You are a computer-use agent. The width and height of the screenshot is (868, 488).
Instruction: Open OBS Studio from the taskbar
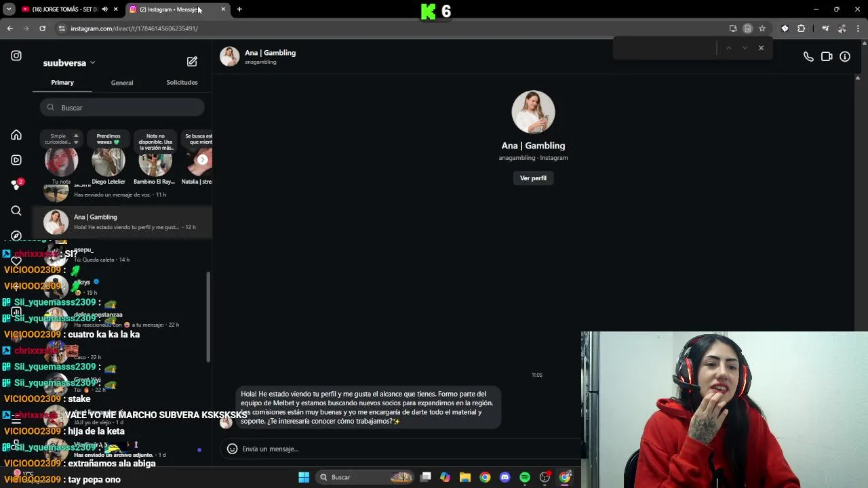point(545,477)
